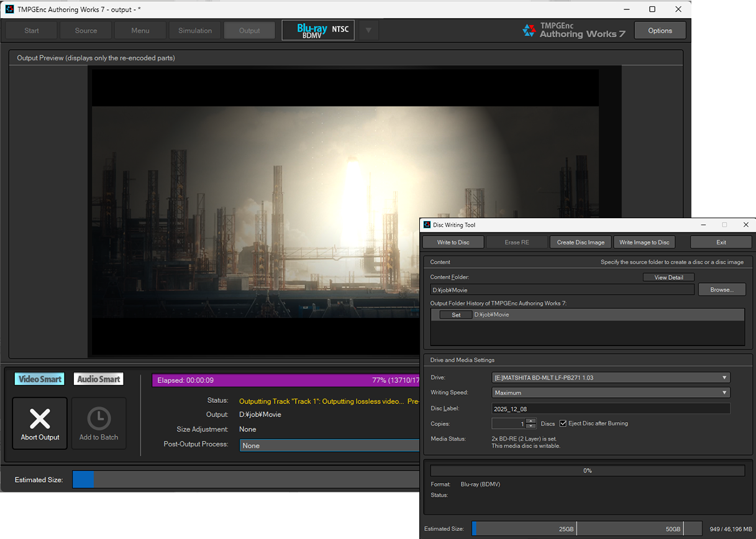Select the Erase RE tab
Image resolution: width=756 pixels, height=539 pixels.
point(517,242)
